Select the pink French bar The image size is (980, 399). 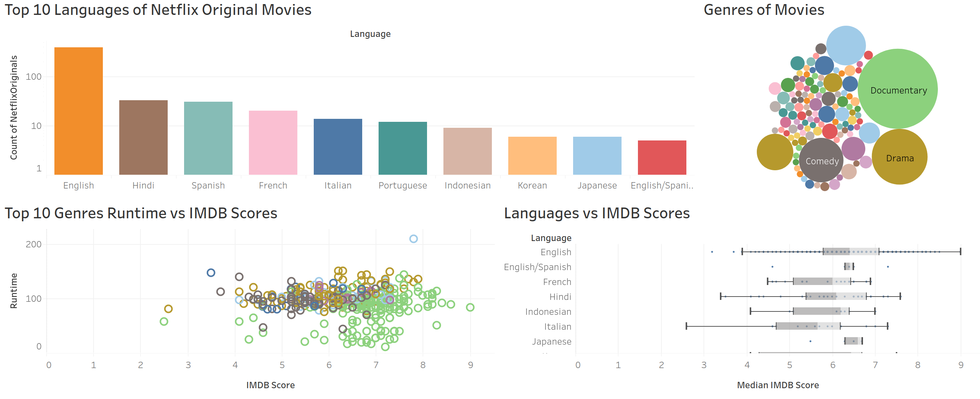[x=273, y=143]
